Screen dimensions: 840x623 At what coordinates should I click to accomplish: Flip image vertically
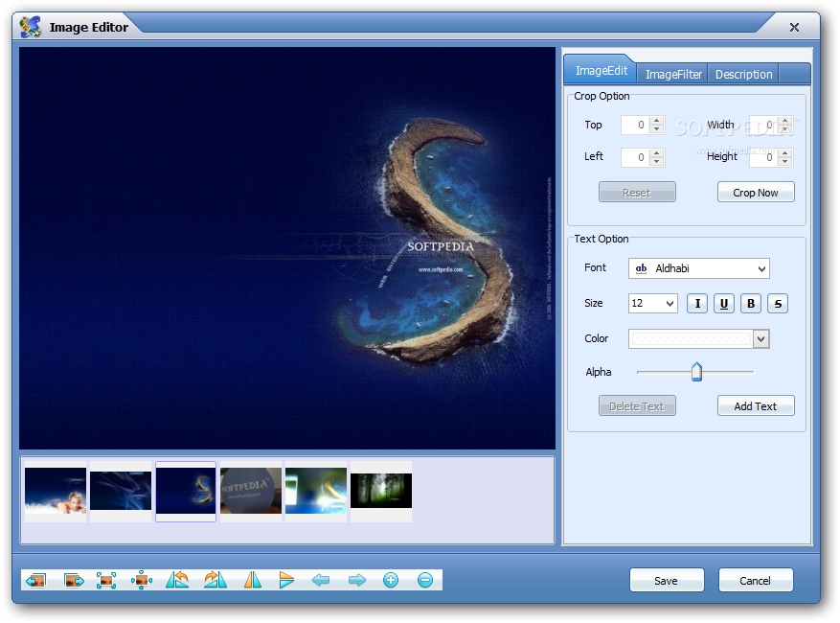286,580
